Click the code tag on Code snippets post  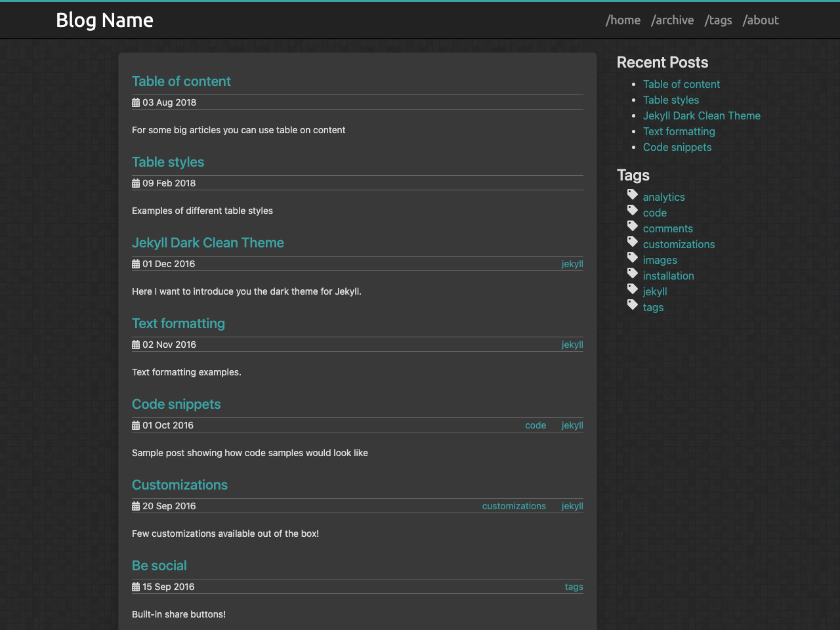point(535,425)
